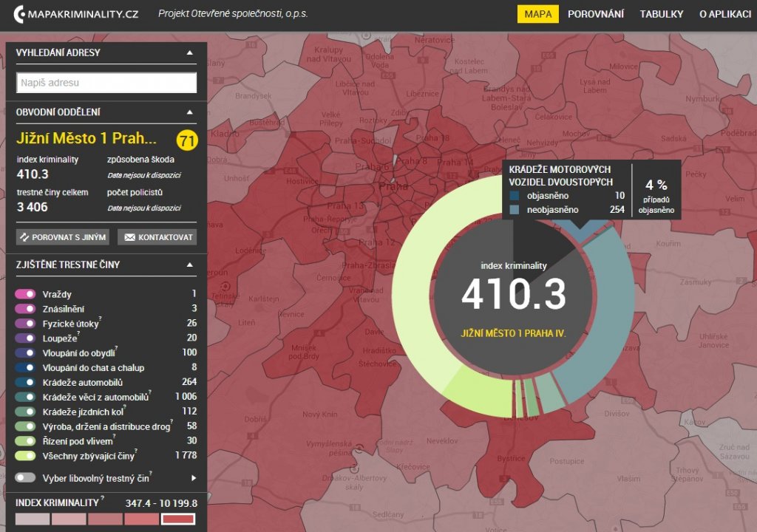Click the Krádeže automobilů count 264
Viewport: 757px width, 532px height.
coord(189,382)
